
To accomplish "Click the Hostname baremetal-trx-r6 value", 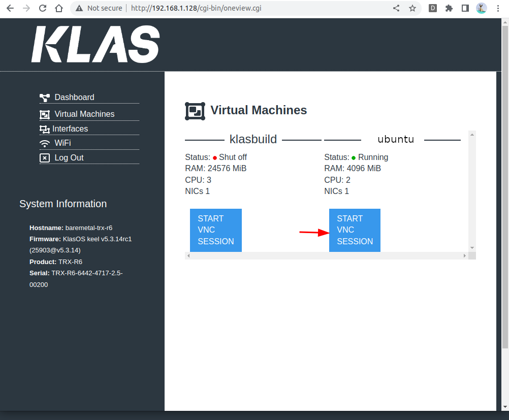I will [x=89, y=228].
